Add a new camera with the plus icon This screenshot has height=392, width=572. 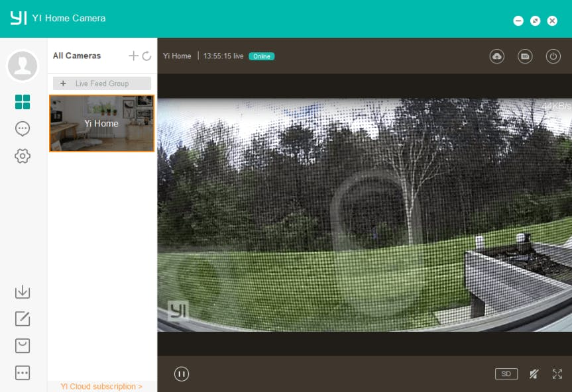tap(133, 56)
